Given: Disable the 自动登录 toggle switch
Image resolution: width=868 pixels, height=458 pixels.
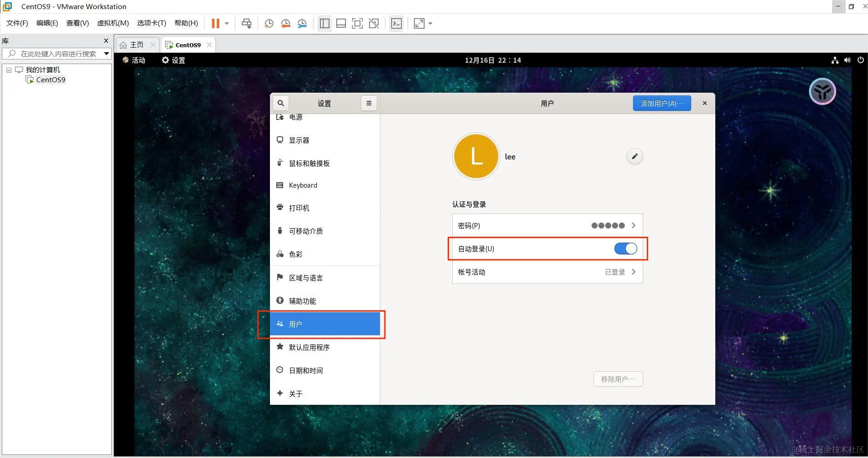Looking at the screenshot, I should pyautogui.click(x=626, y=249).
